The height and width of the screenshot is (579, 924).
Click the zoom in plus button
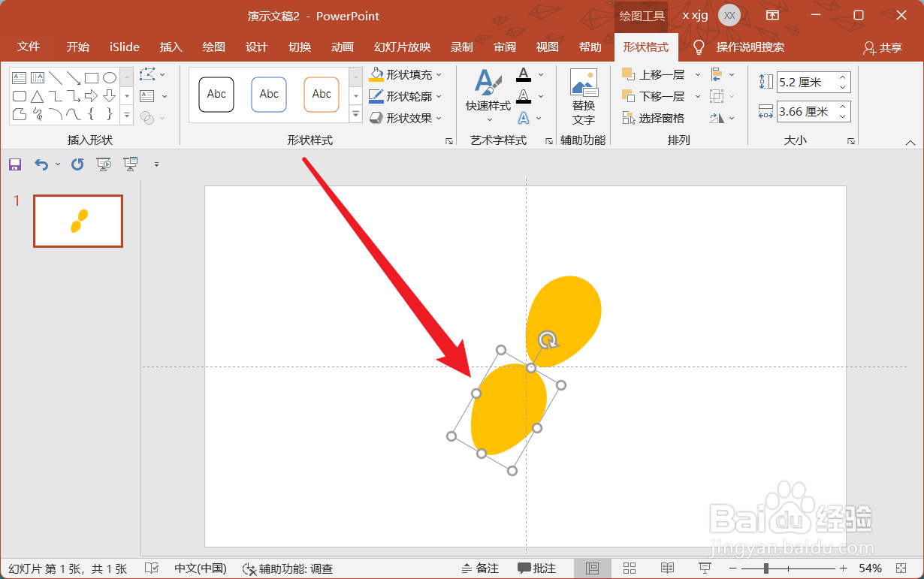click(843, 568)
